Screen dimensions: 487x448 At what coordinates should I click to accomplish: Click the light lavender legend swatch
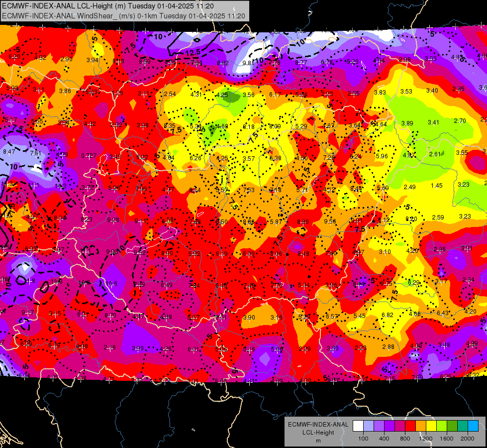tap(368, 426)
